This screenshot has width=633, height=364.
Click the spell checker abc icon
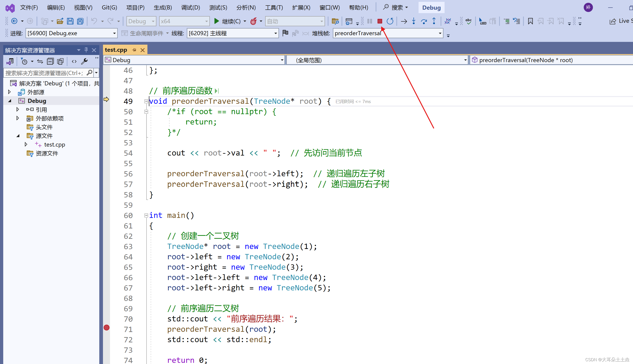tap(469, 21)
